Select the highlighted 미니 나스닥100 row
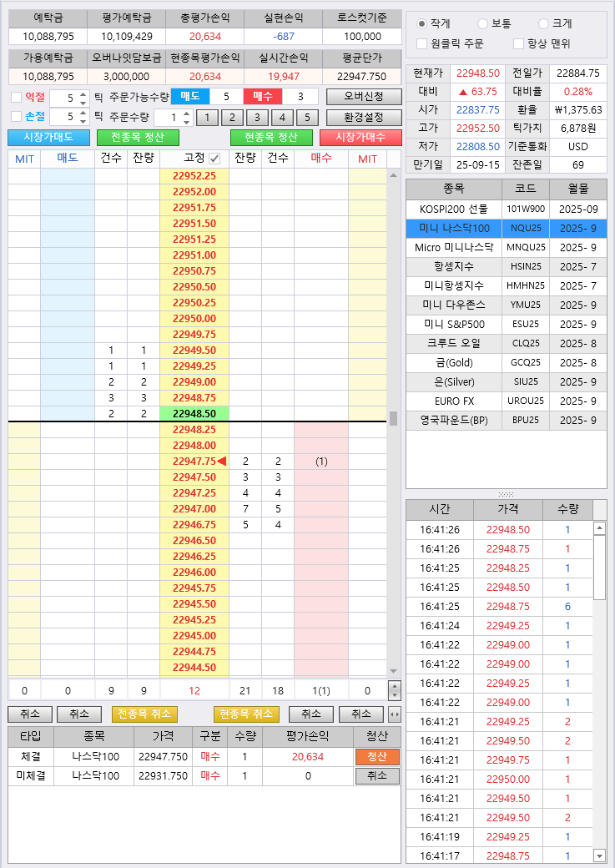This screenshot has height=868, width=615. tap(506, 228)
